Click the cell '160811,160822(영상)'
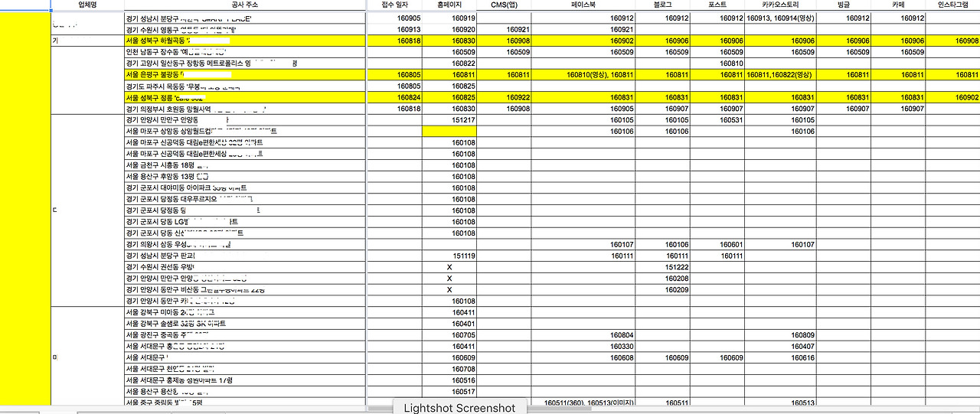980x414 pixels. tap(781, 75)
